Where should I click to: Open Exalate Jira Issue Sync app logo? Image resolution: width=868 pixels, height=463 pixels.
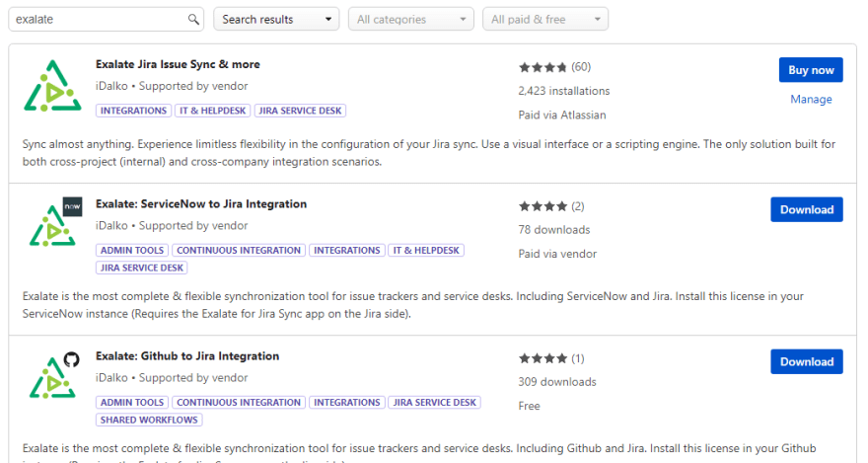[x=52, y=87]
